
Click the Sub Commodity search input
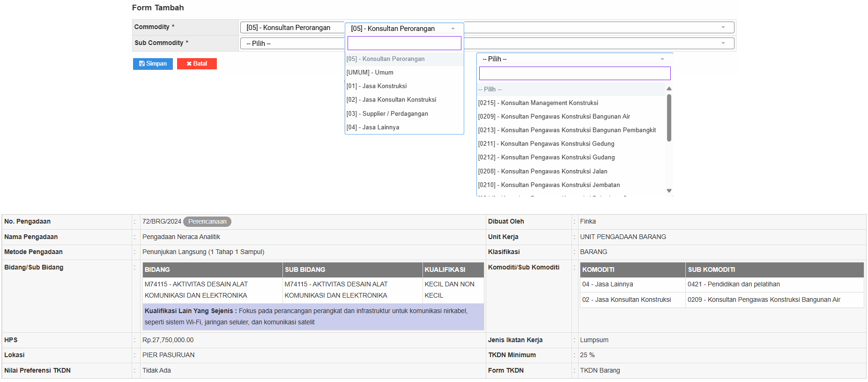(x=574, y=74)
